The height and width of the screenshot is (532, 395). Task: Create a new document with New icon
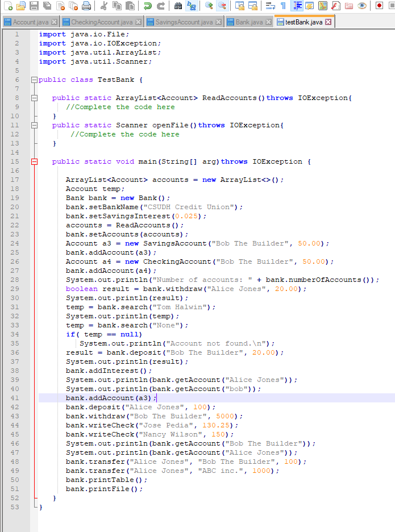click(x=9, y=6)
